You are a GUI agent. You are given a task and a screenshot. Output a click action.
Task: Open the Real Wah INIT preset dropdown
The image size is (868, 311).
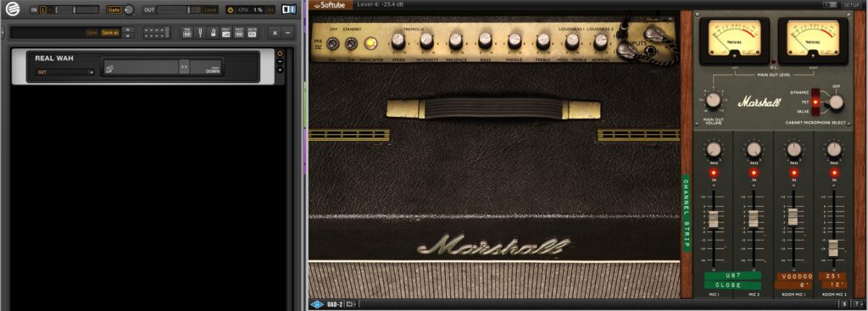coord(64,72)
